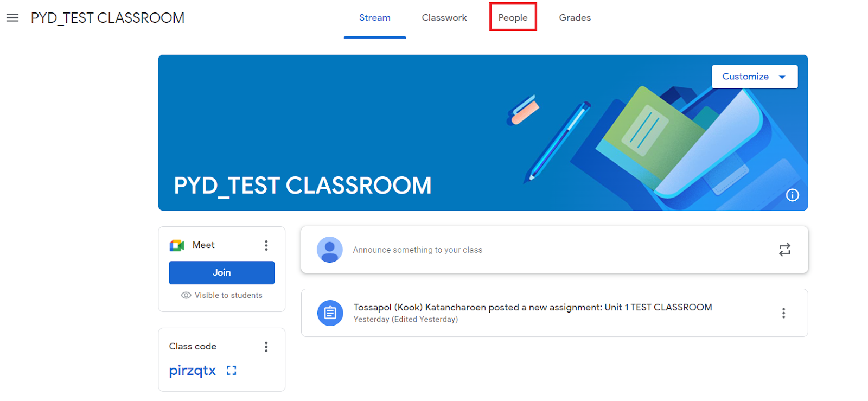Click the Meet label text
This screenshot has height=401, width=868.
203,245
